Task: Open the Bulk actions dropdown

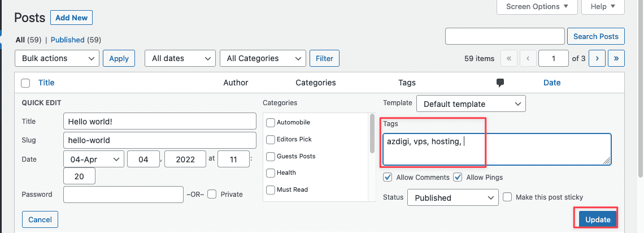Action: (x=57, y=58)
